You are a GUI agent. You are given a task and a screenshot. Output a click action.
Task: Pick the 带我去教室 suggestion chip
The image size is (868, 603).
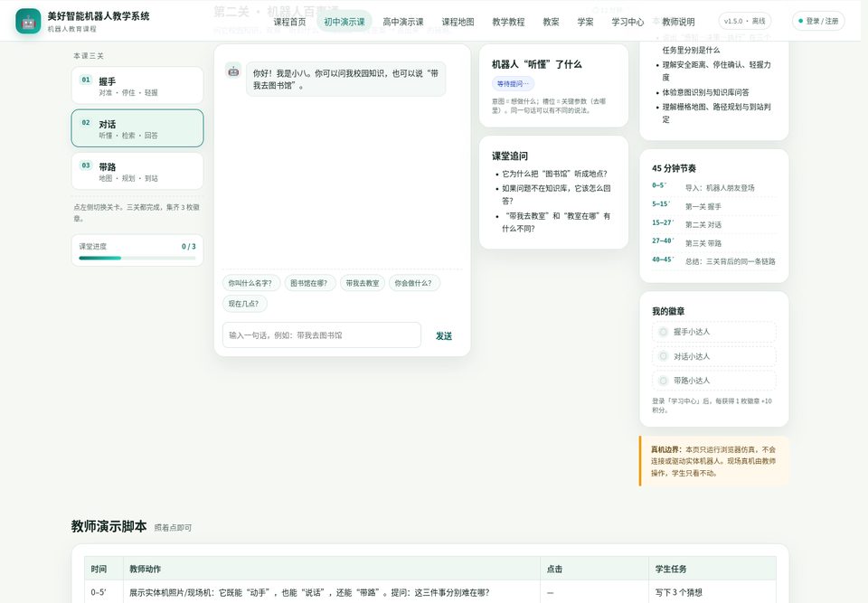[362, 283]
